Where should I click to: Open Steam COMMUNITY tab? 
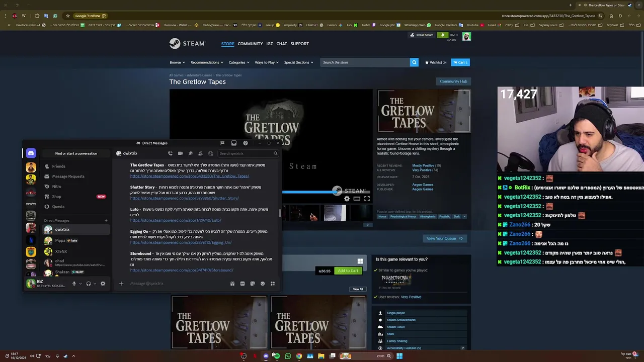[x=250, y=44]
